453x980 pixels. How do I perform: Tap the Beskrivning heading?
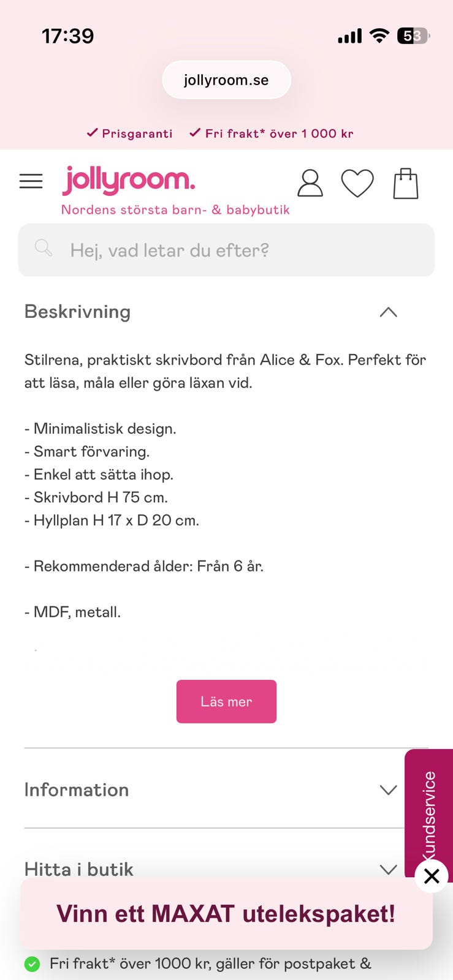[78, 312]
